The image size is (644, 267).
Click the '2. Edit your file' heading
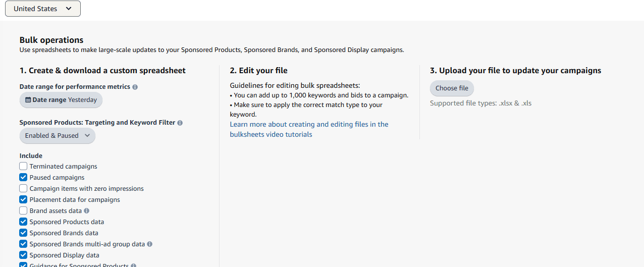coord(258,71)
